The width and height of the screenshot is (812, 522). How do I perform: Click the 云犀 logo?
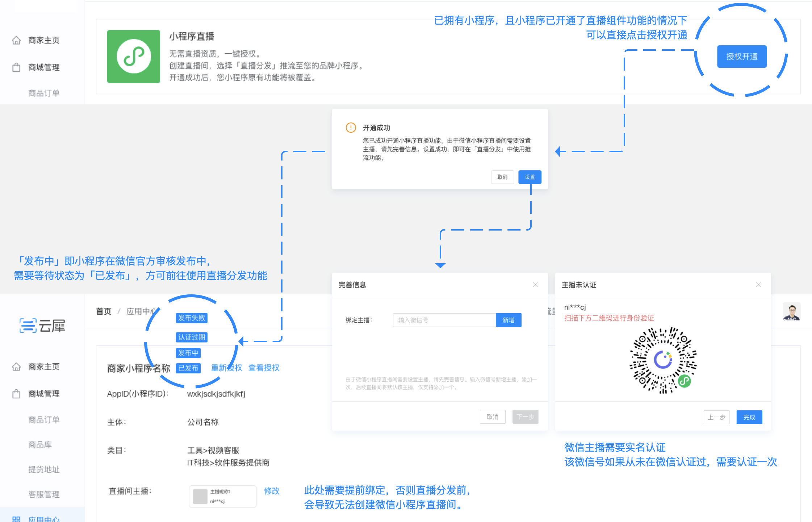point(42,326)
